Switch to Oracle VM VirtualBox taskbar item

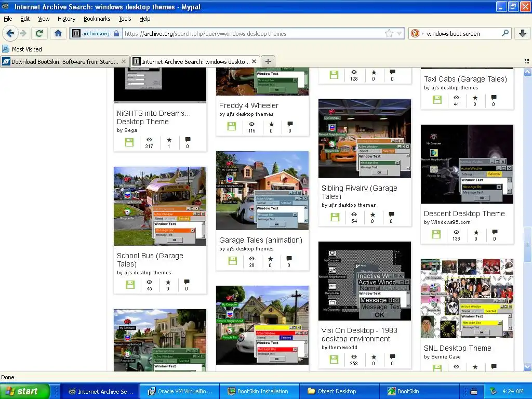(x=179, y=391)
